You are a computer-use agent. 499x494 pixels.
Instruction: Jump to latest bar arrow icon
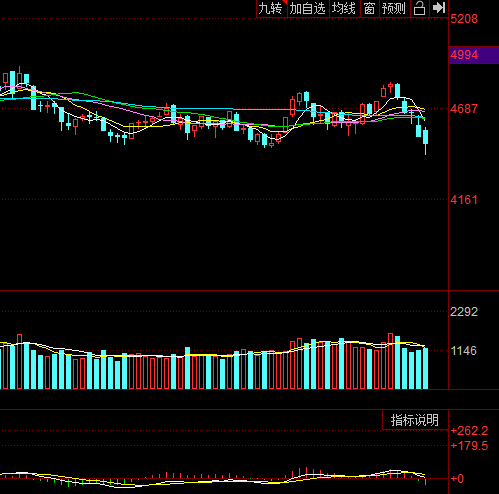point(438,8)
